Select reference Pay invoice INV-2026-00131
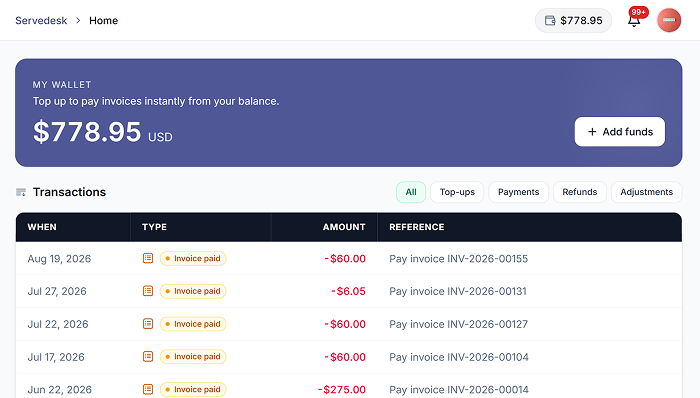Screen dimensions: 700x398 click(x=458, y=291)
